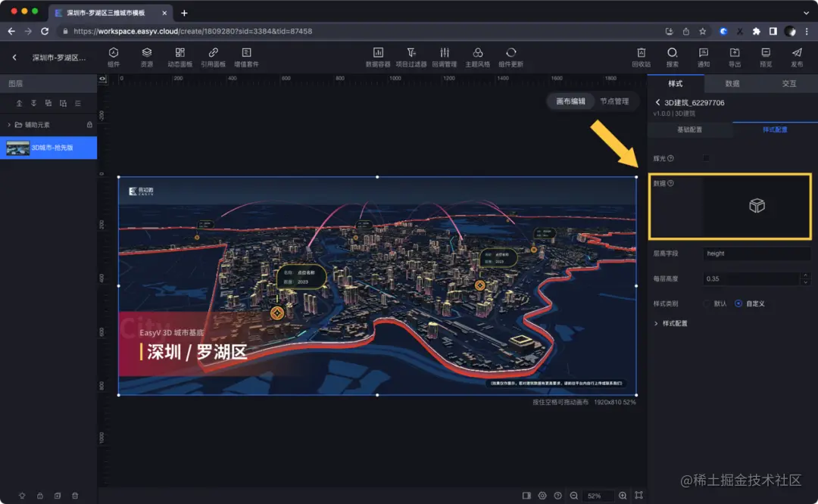The height and width of the screenshot is (504, 818).
Task: Select 默认 style type radio
Action: tap(707, 303)
